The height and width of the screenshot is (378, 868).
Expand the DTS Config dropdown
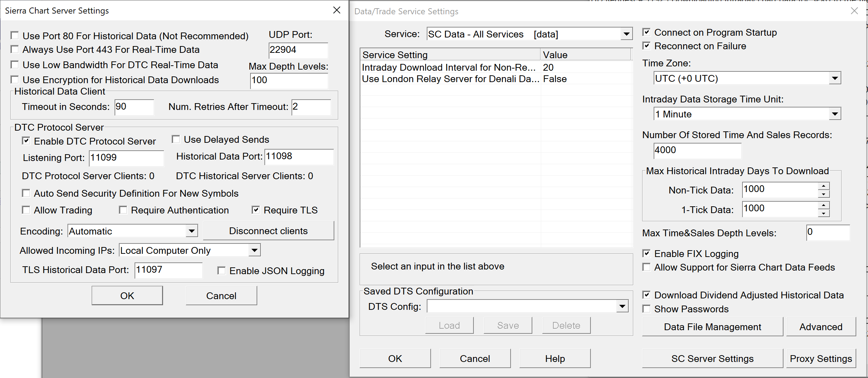coord(622,306)
